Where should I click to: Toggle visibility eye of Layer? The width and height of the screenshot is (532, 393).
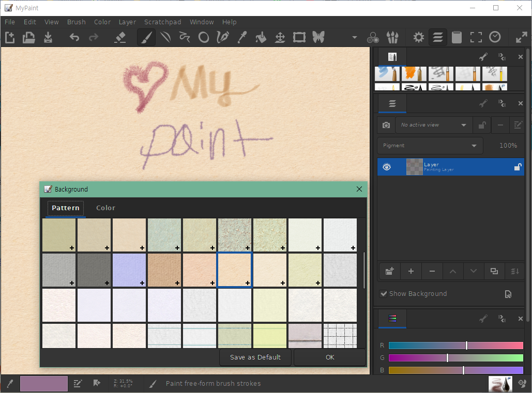pos(387,167)
